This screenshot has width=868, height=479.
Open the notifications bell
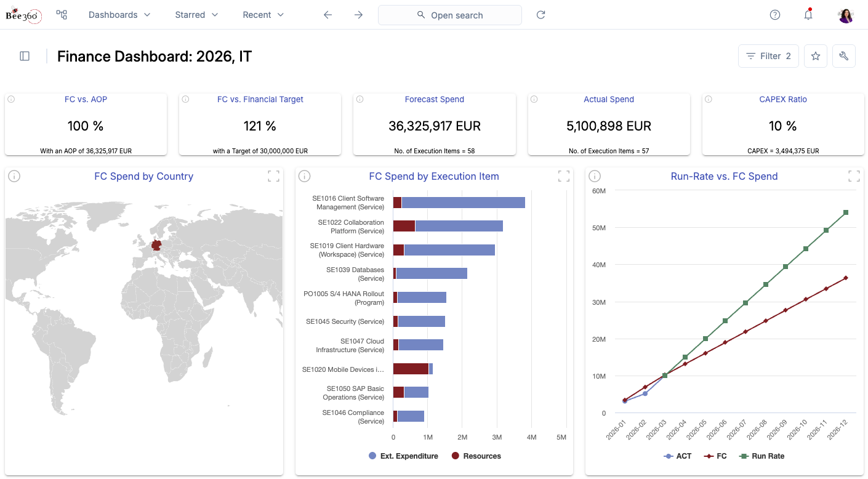pos(808,15)
